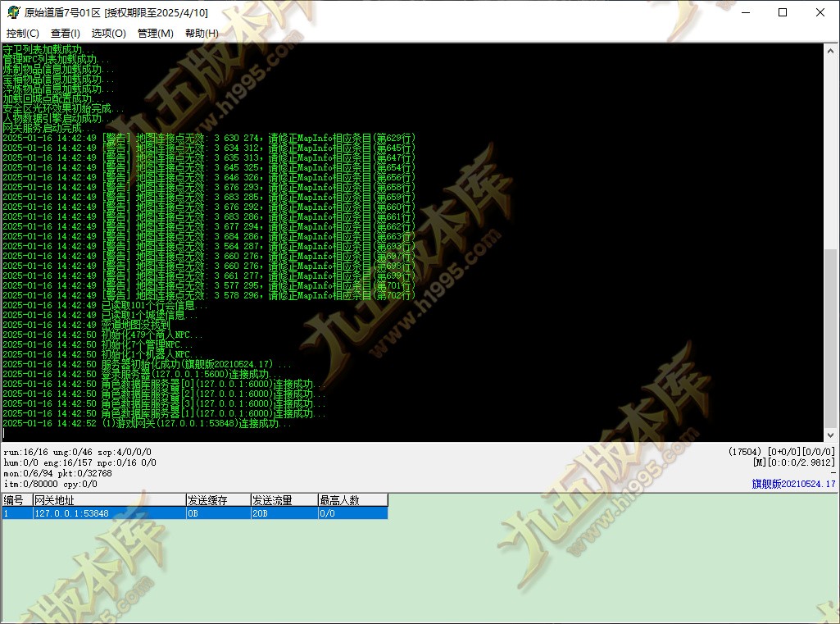840x624 pixels.
Task: Open the 帮助(H) menu
Action: tap(202, 34)
